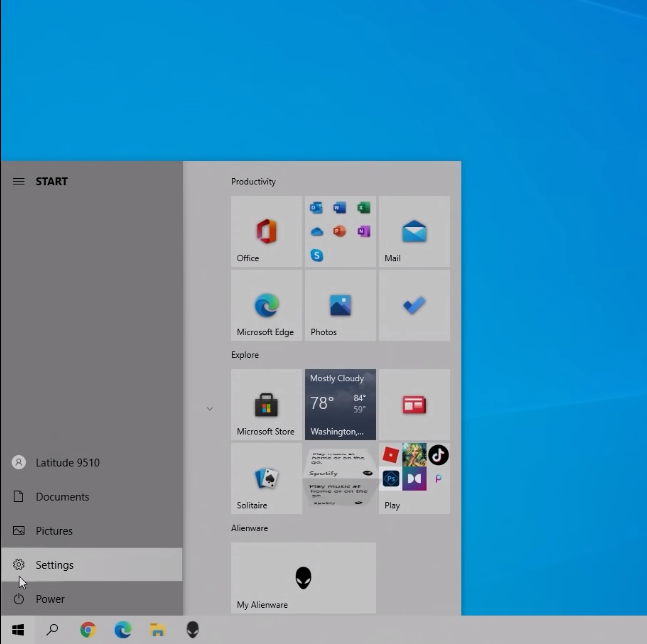Launch the Office tile

pos(267,231)
